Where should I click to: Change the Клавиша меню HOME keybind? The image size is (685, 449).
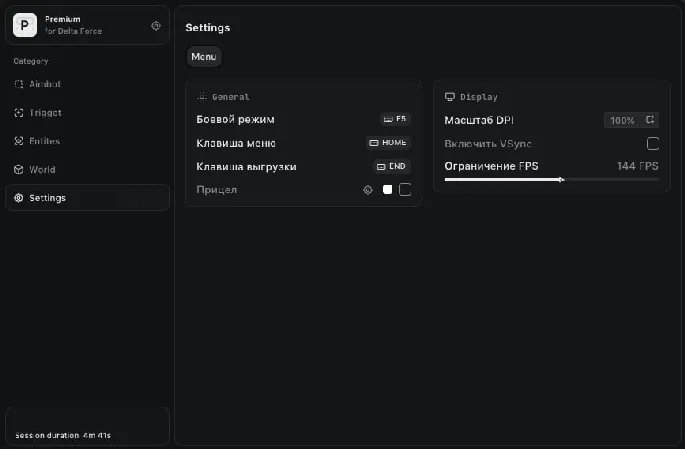tap(389, 143)
